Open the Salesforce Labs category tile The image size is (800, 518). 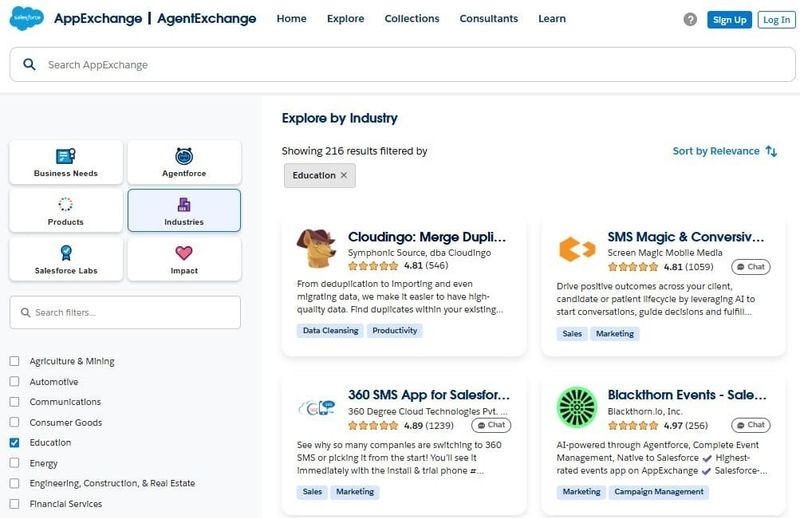(66, 259)
